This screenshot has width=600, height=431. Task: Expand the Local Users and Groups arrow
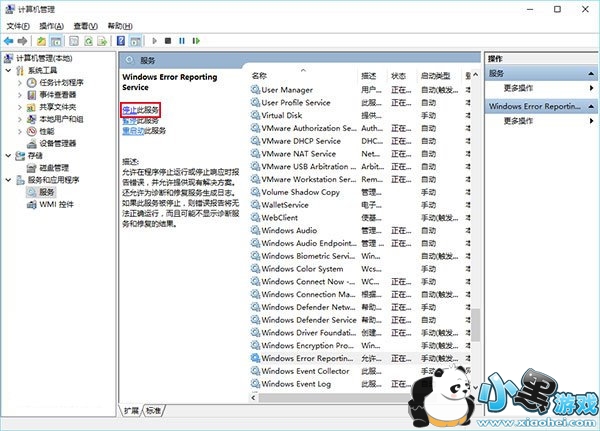point(20,119)
